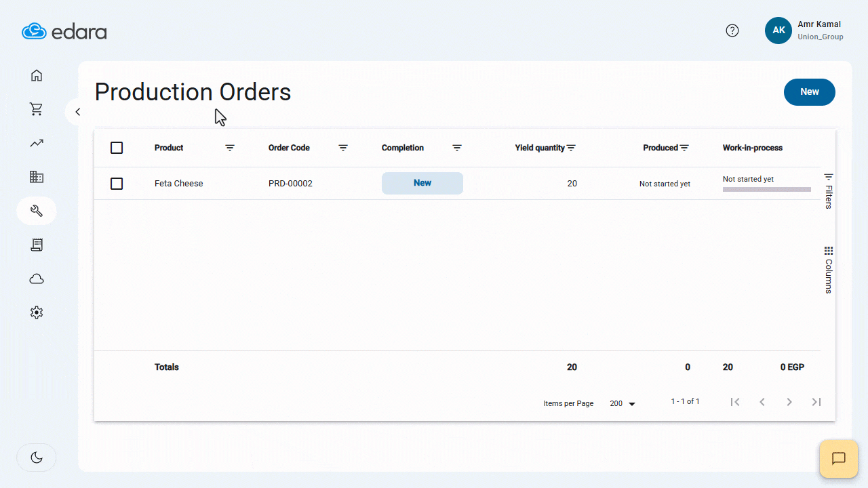Open the Order Code column filter icon
The image size is (868, 488).
pos(343,148)
